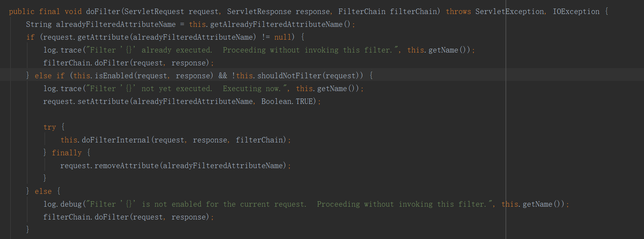Click IOException in the throws clause
This screenshot has width=644, height=239.
pos(576,12)
